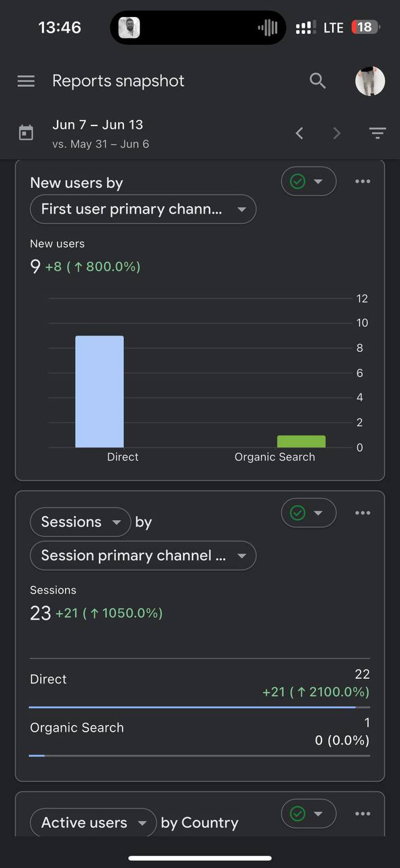400x868 pixels.
Task: Expand First user primary channel dropdown
Action: tap(143, 210)
